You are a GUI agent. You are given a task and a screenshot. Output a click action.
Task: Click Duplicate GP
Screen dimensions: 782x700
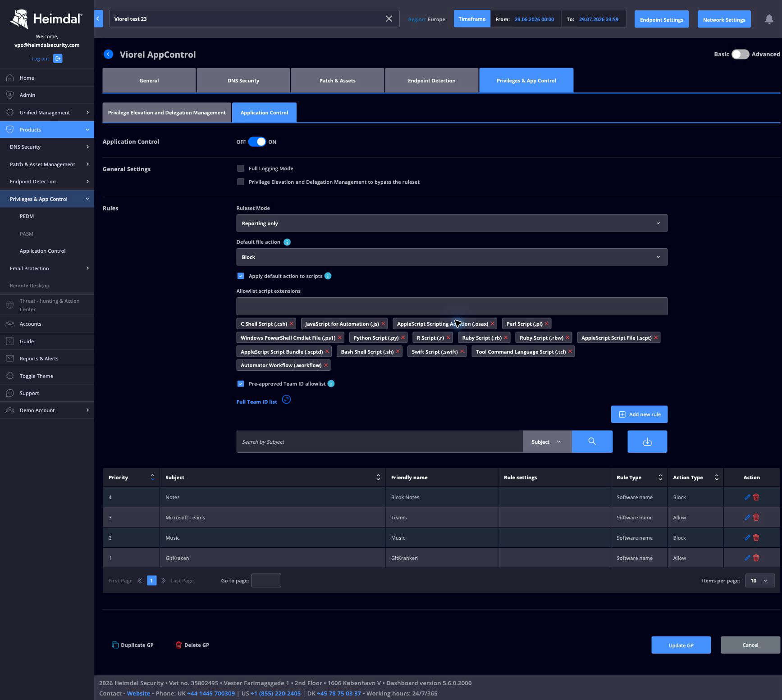click(x=133, y=645)
